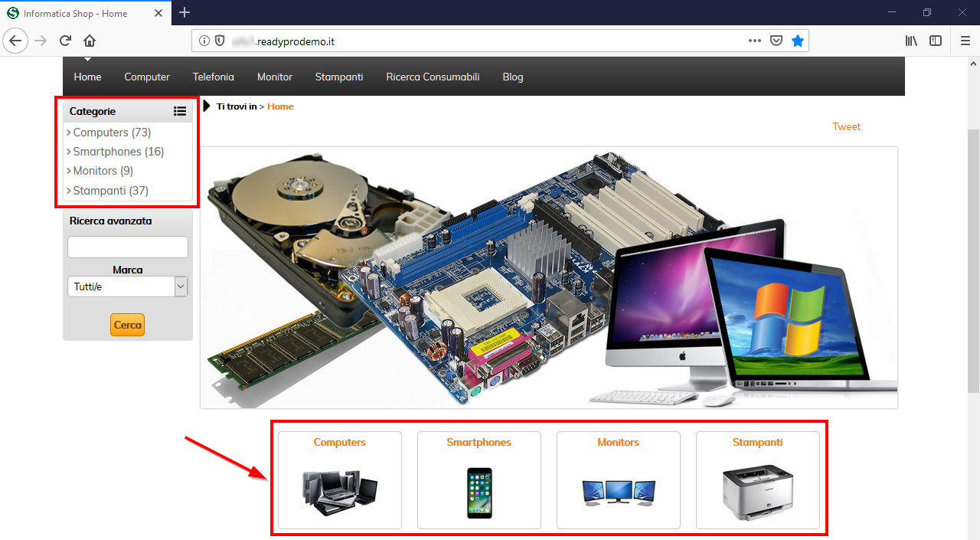Open tracking protection shield in address bar
Image resolution: width=980 pixels, height=540 pixels.
click(x=220, y=41)
